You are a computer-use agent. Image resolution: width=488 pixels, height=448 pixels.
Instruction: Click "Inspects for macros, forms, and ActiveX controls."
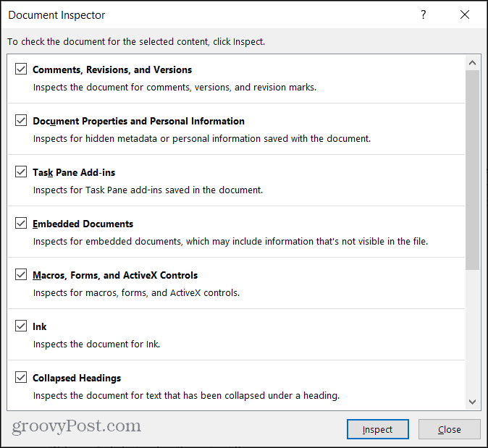136,292
